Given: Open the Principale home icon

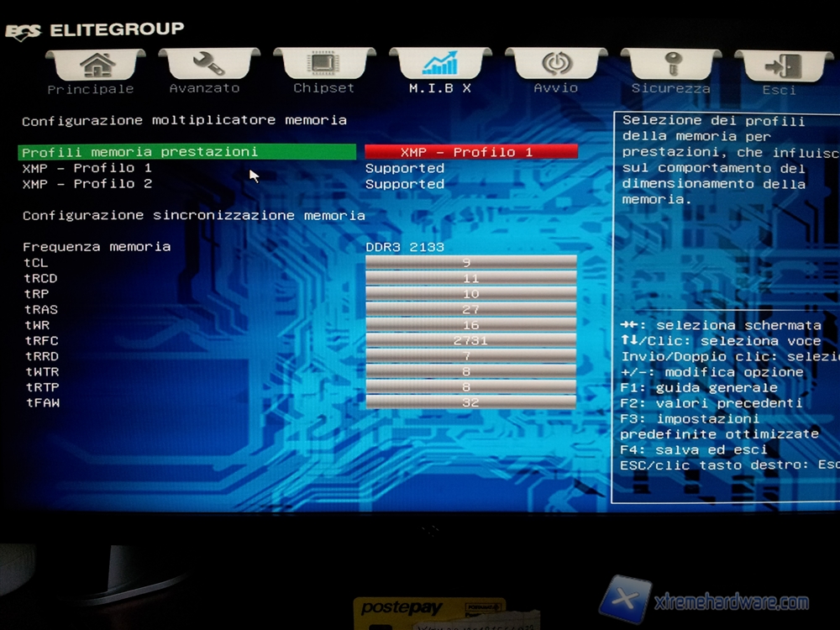Looking at the screenshot, I should click(95, 65).
